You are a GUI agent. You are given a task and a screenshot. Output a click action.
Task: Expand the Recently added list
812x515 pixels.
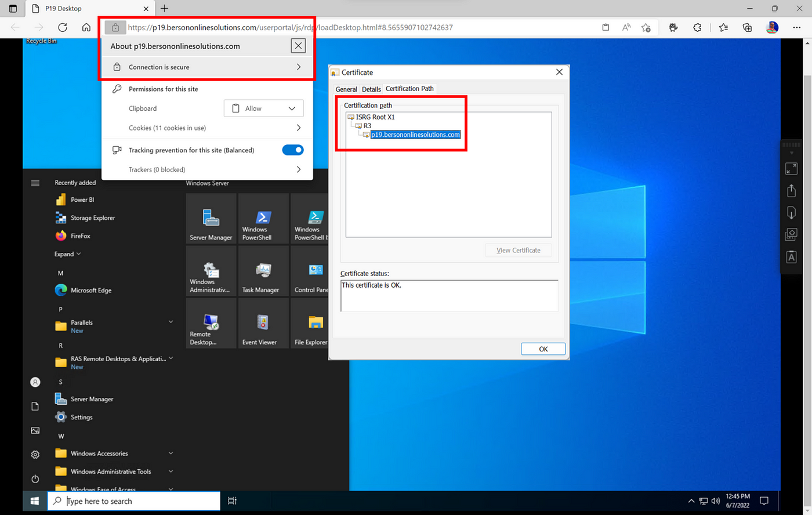pyautogui.click(x=67, y=254)
